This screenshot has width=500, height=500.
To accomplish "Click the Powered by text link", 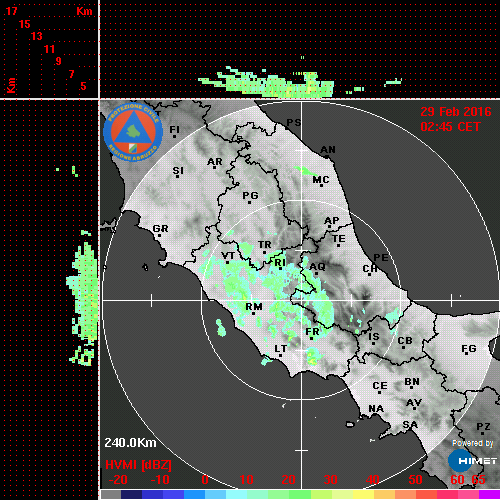I will click(x=473, y=443).
